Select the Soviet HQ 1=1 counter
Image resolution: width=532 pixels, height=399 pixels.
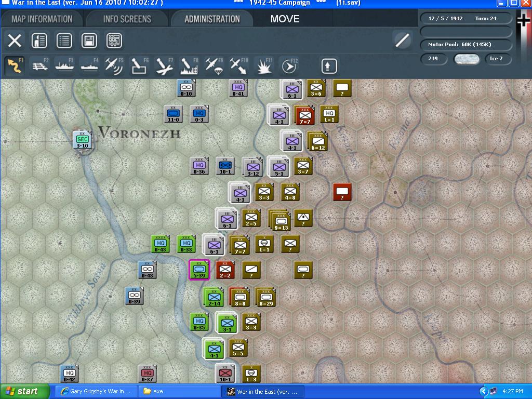point(329,114)
